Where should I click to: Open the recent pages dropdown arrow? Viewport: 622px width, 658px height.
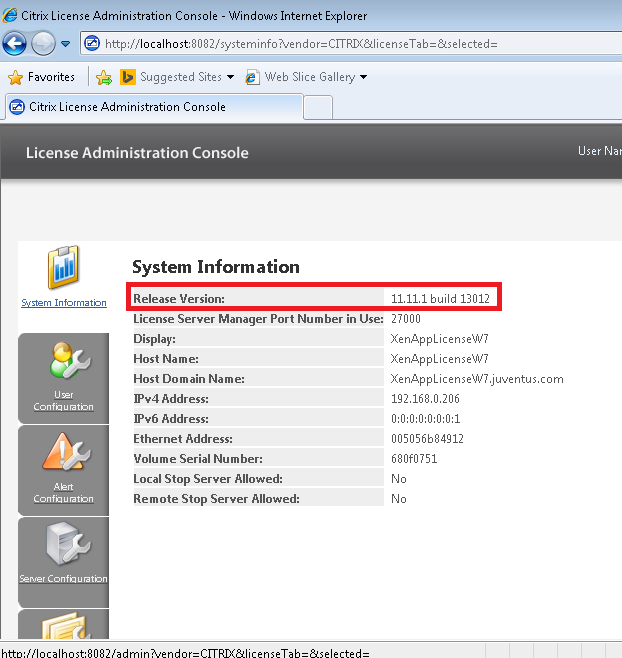pos(65,44)
